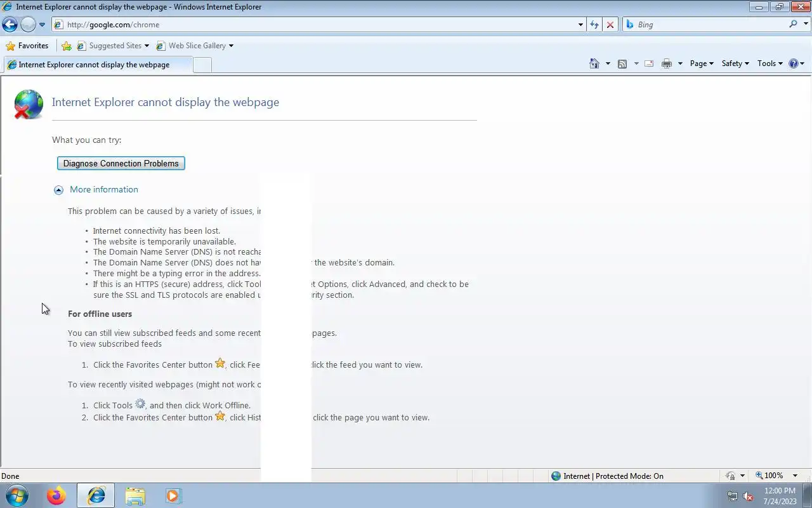Viewport: 812px width, 508px height.
Task: Open the status bar security lock icon's dropdown arrow
Action: coord(742,476)
